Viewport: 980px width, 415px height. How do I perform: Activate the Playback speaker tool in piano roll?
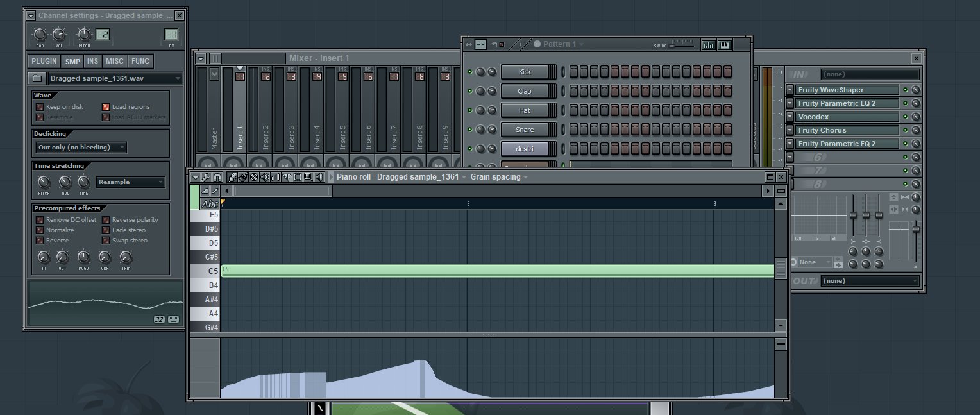pyautogui.click(x=319, y=177)
